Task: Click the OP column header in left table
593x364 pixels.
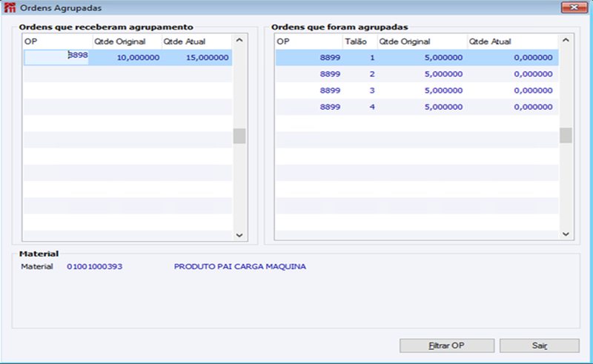Action: 59,42
